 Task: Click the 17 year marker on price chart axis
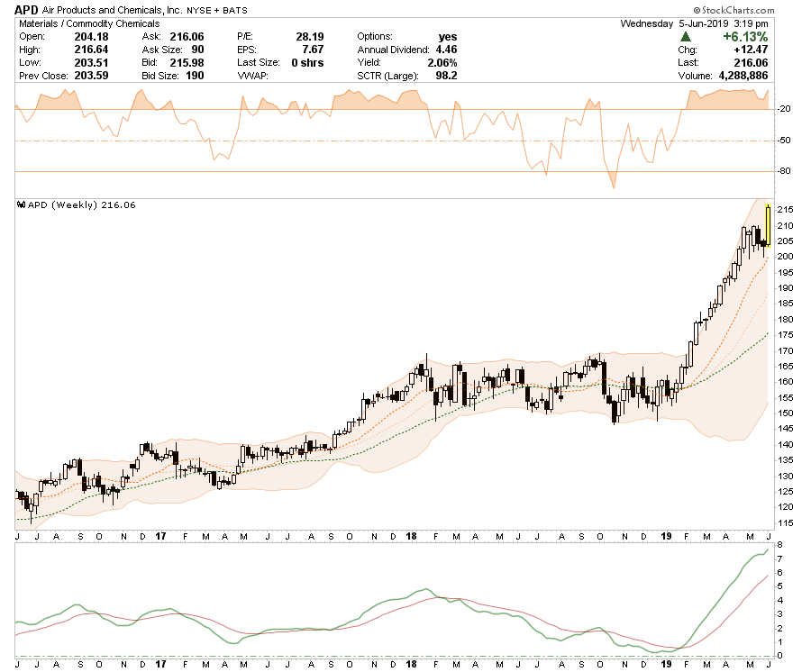[161, 536]
